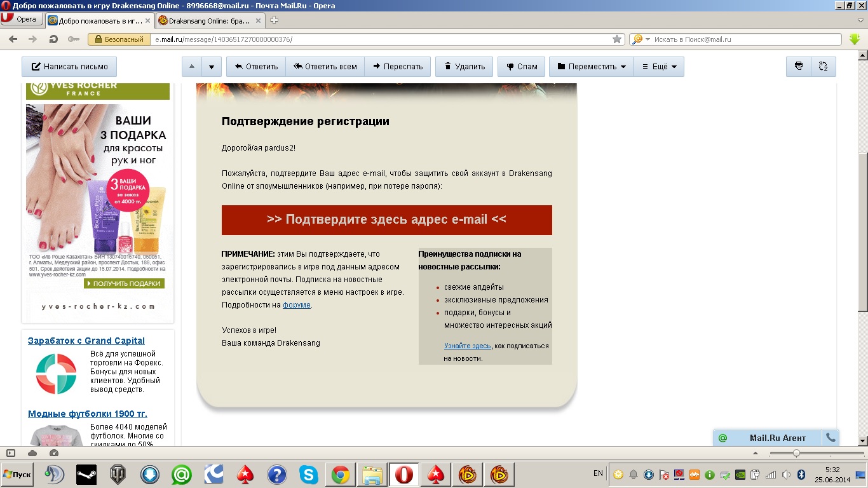Adjust the page zoom slider
This screenshot has width=868, height=488.
pyautogui.click(x=796, y=453)
